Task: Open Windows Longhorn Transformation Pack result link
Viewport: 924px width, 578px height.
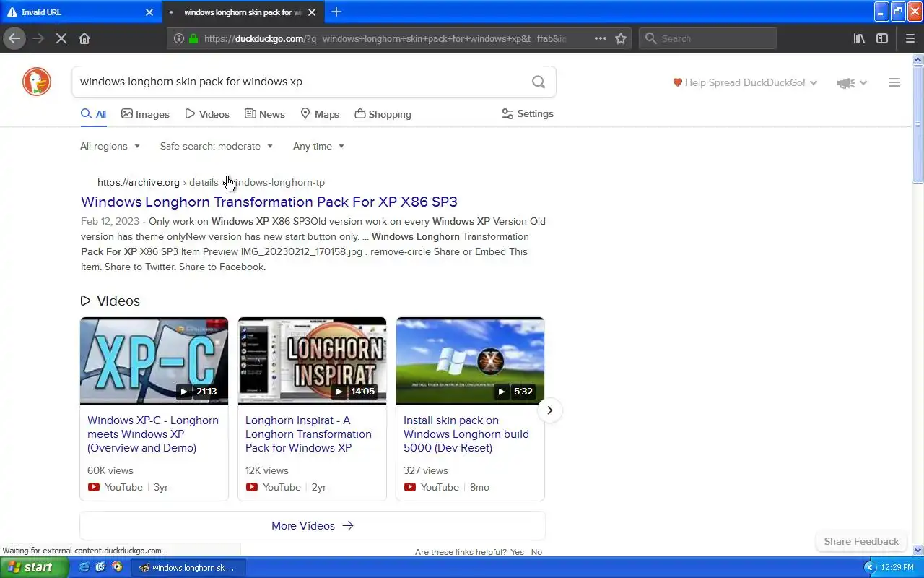Action: pos(269,202)
